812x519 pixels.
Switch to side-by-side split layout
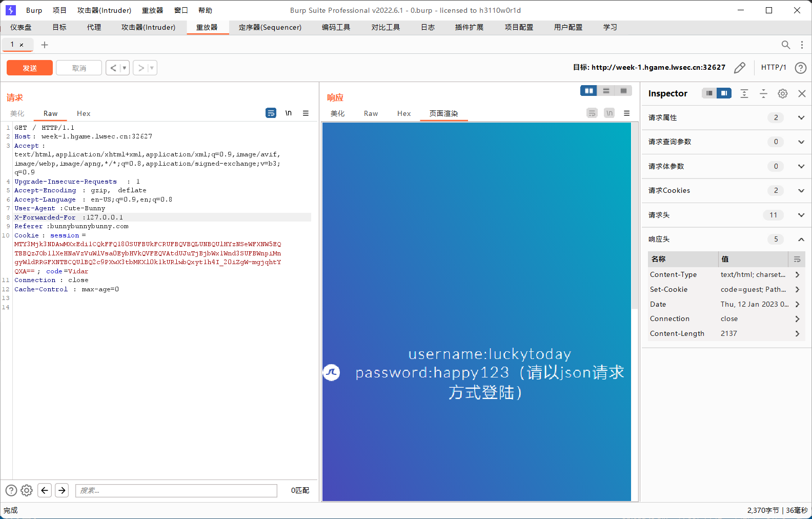(x=589, y=91)
